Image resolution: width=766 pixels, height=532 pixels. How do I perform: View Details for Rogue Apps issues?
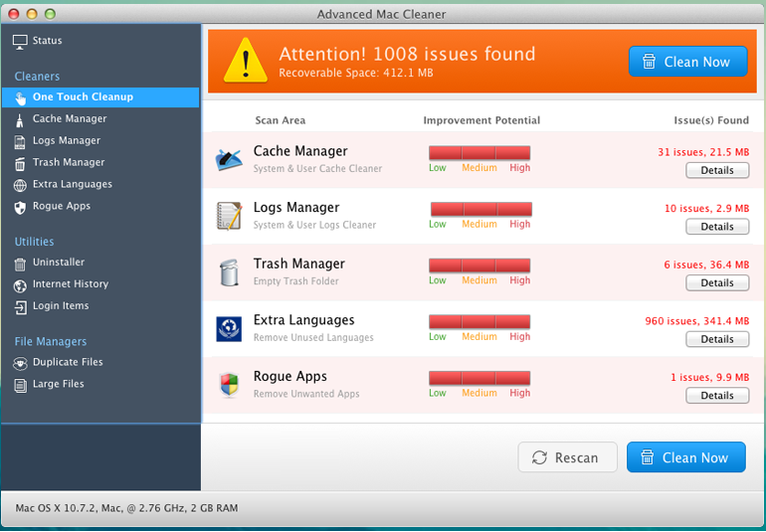coord(717,395)
